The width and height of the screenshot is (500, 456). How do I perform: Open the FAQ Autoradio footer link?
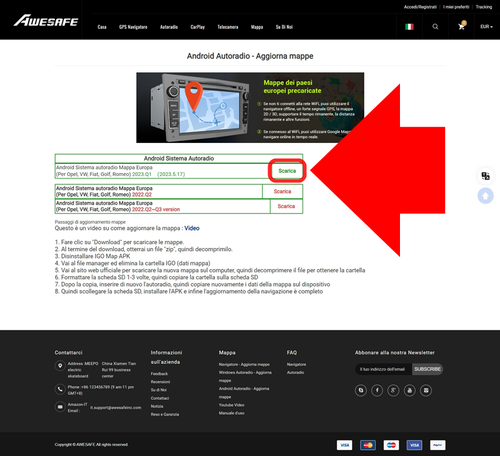pyautogui.click(x=295, y=372)
